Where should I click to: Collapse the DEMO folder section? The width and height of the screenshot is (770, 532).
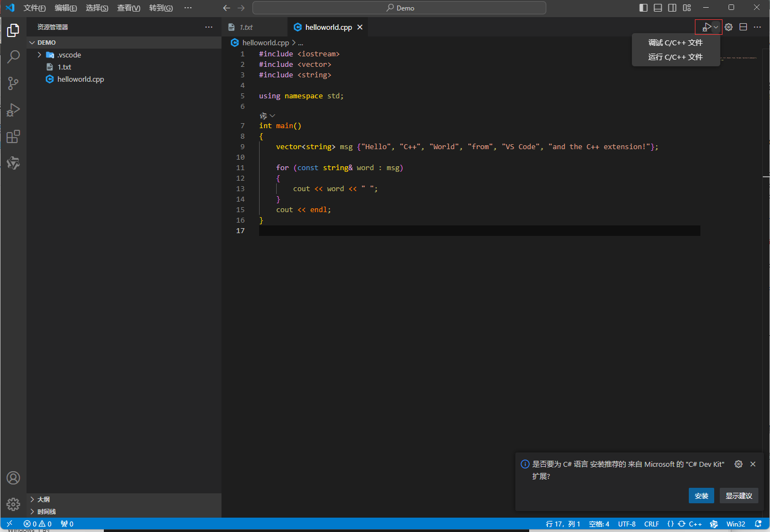pyautogui.click(x=124, y=43)
